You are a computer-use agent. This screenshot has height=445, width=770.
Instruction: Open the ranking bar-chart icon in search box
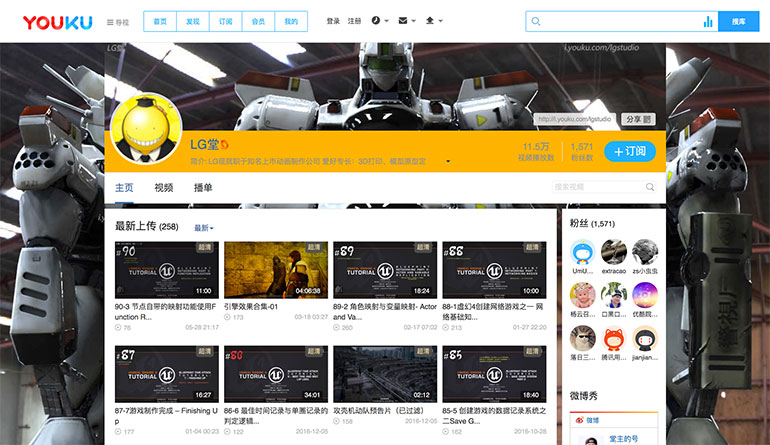(708, 21)
